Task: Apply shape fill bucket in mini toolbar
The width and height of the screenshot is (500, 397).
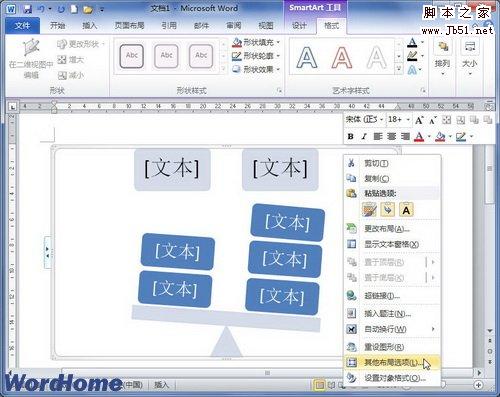Action: point(440,137)
